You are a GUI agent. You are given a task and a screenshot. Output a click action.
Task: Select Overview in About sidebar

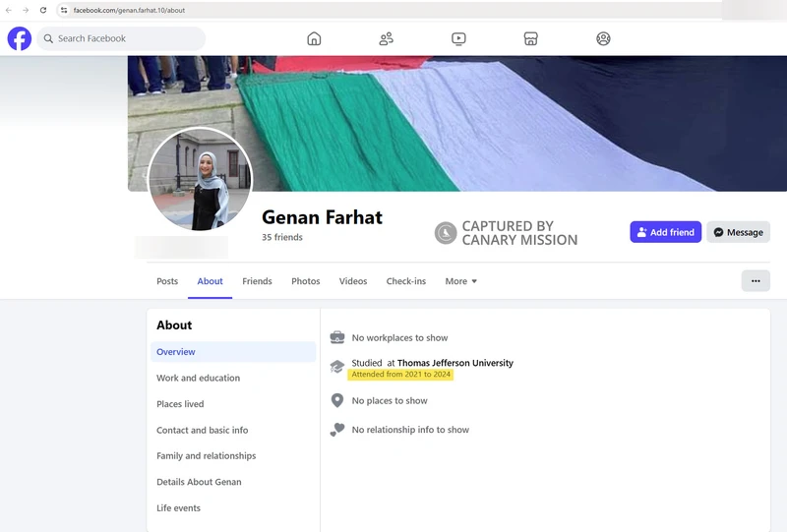(x=233, y=352)
